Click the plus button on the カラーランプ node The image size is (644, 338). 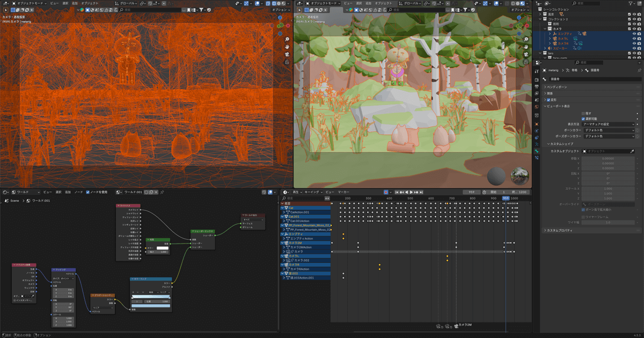click(133, 292)
